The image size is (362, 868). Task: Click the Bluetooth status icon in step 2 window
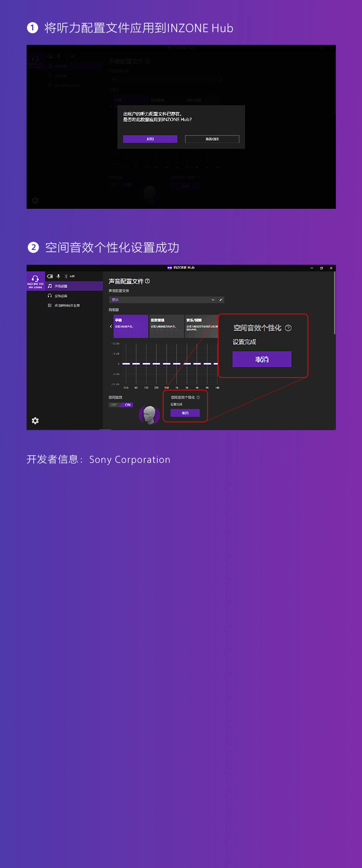[x=66, y=276]
